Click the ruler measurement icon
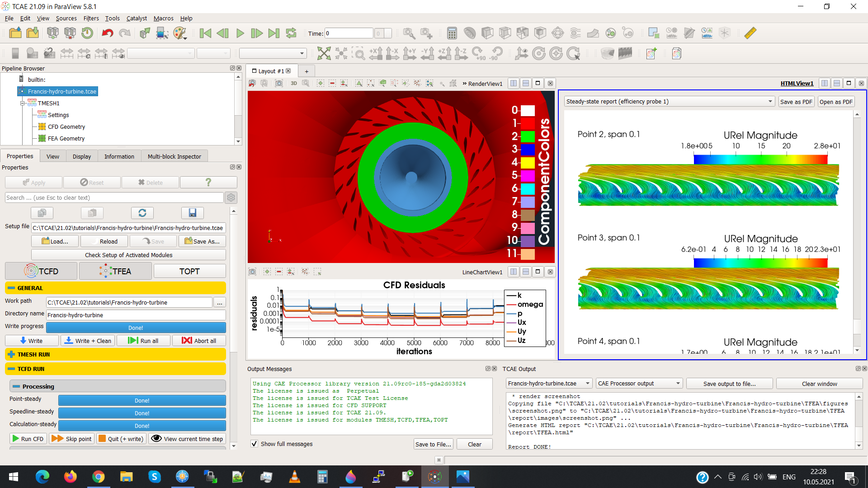Image resolution: width=868 pixels, height=488 pixels. coord(750,33)
